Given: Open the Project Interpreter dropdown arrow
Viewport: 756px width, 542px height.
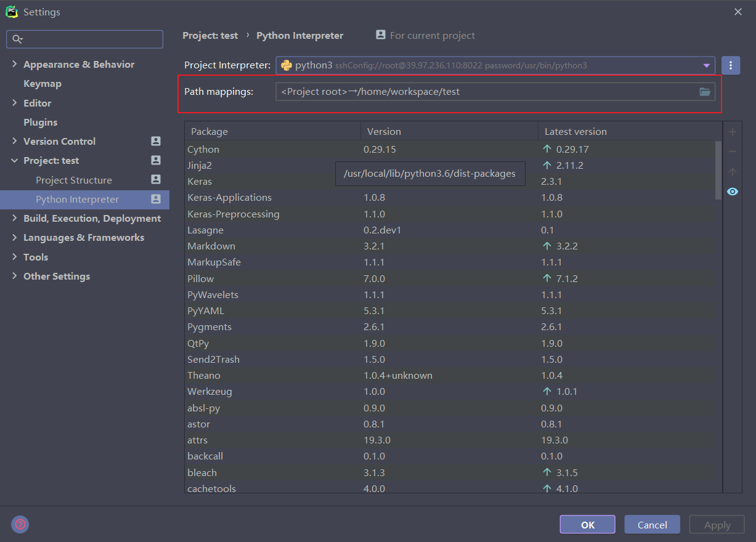Looking at the screenshot, I should click(706, 66).
